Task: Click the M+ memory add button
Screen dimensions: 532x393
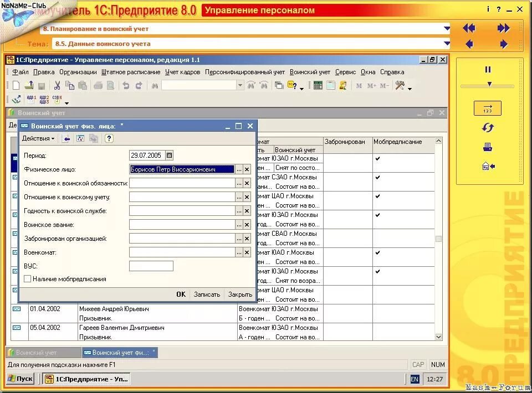Action: (371, 86)
